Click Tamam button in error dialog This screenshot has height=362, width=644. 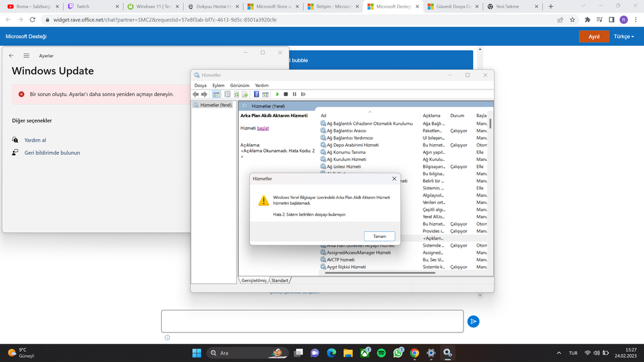[x=380, y=236]
